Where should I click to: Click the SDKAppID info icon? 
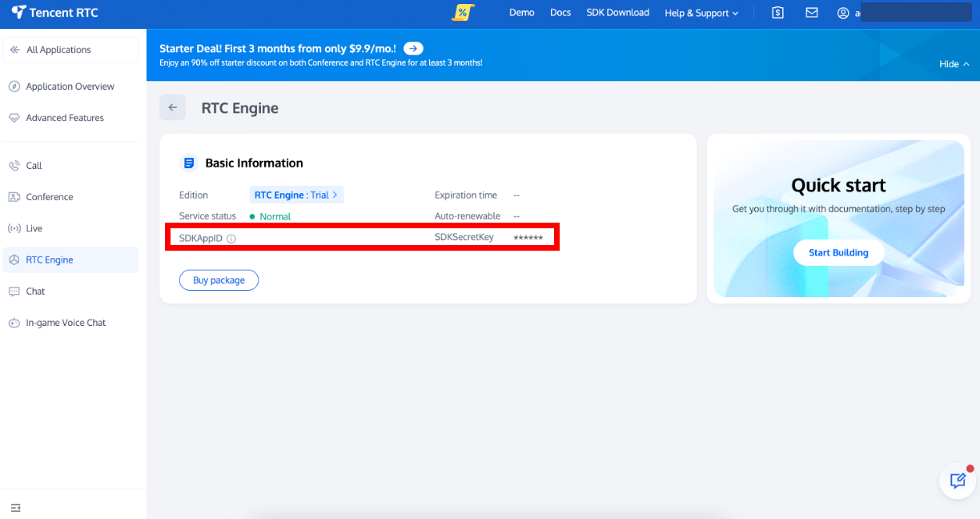coord(231,239)
